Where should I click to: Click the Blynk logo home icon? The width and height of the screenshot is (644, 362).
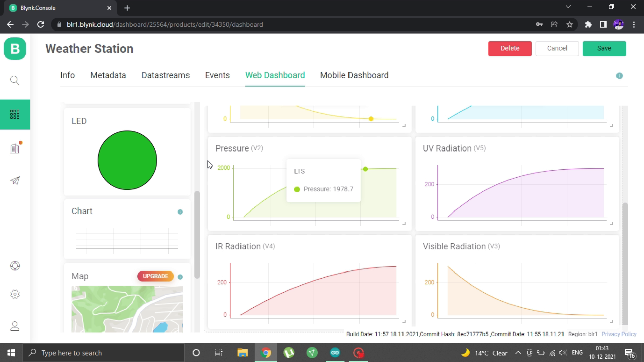(15, 49)
